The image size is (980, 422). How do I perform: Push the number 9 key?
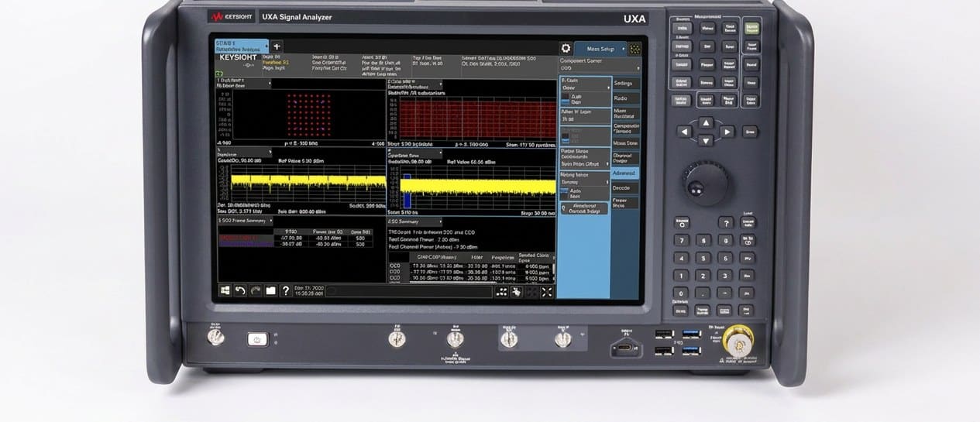click(725, 241)
